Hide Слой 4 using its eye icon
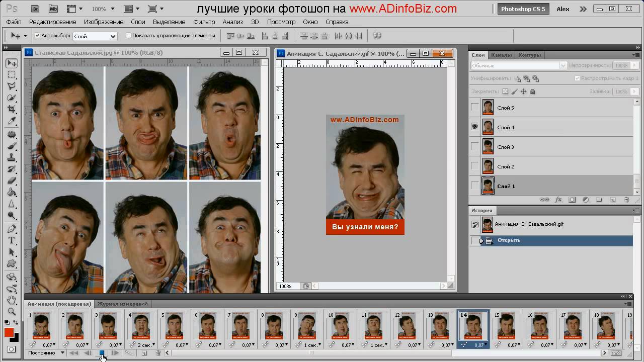 point(474,127)
